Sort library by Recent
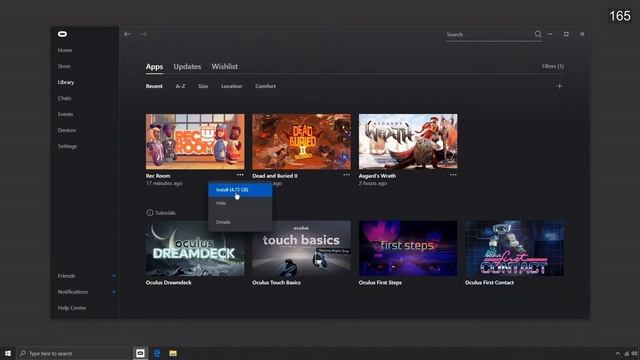The height and width of the screenshot is (360, 640). click(x=154, y=86)
